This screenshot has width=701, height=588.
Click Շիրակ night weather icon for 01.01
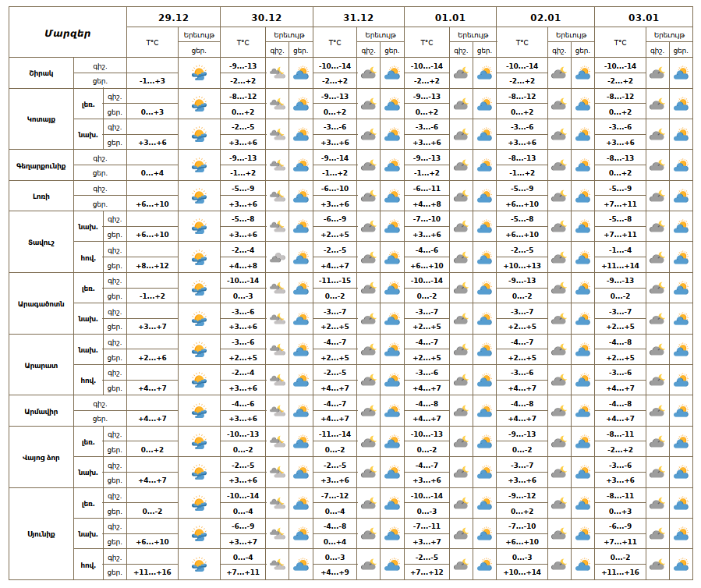461,73
